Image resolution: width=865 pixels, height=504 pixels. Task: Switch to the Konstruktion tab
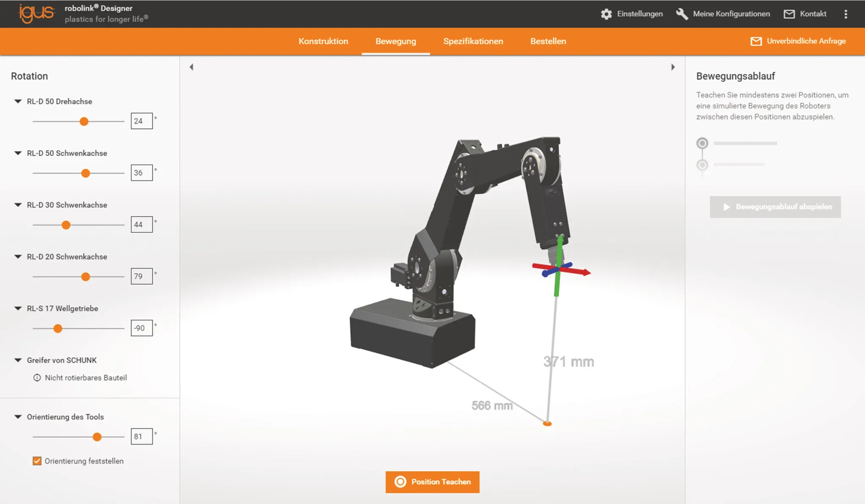[323, 41]
